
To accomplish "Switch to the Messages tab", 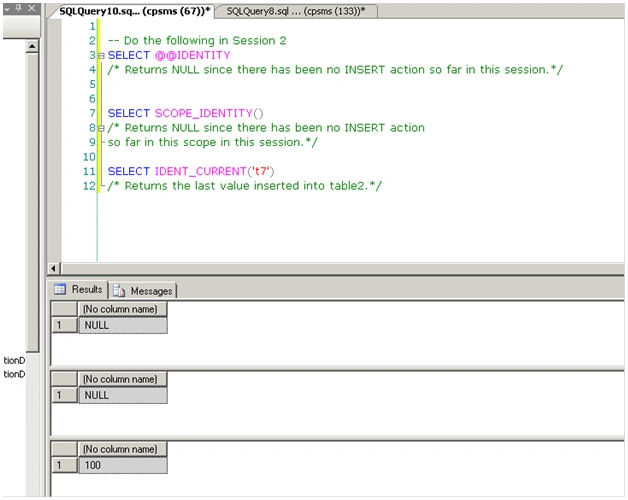I will click(x=143, y=291).
